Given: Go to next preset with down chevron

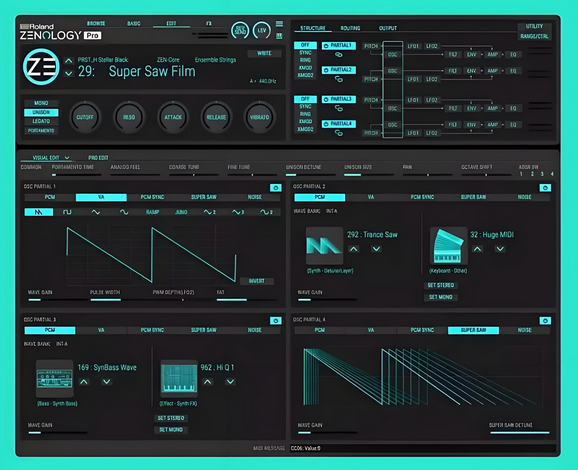Looking at the screenshot, I should (x=69, y=73).
